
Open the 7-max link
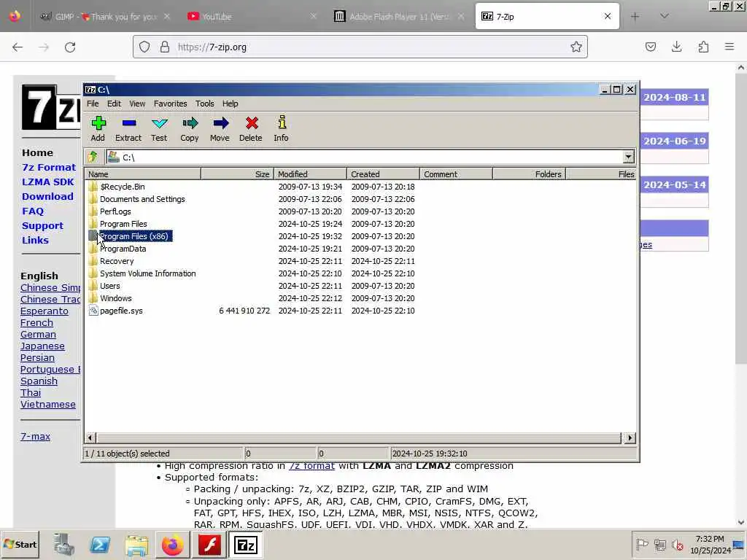[35, 436]
